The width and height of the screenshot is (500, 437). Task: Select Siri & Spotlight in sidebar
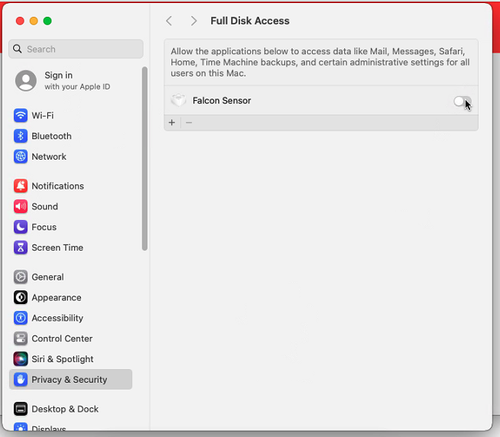tap(71, 359)
